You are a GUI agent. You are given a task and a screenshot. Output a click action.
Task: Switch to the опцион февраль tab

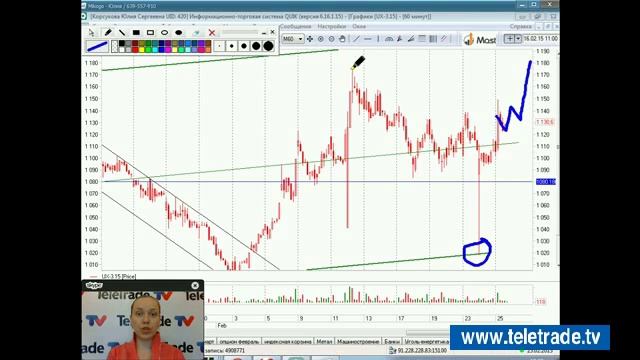click(239, 341)
